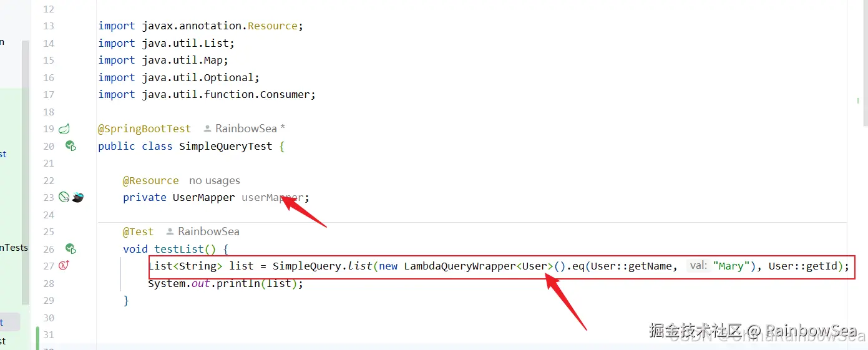The width and height of the screenshot is (868, 350).
Task: Click the @Resource annotation
Action: pos(150,180)
